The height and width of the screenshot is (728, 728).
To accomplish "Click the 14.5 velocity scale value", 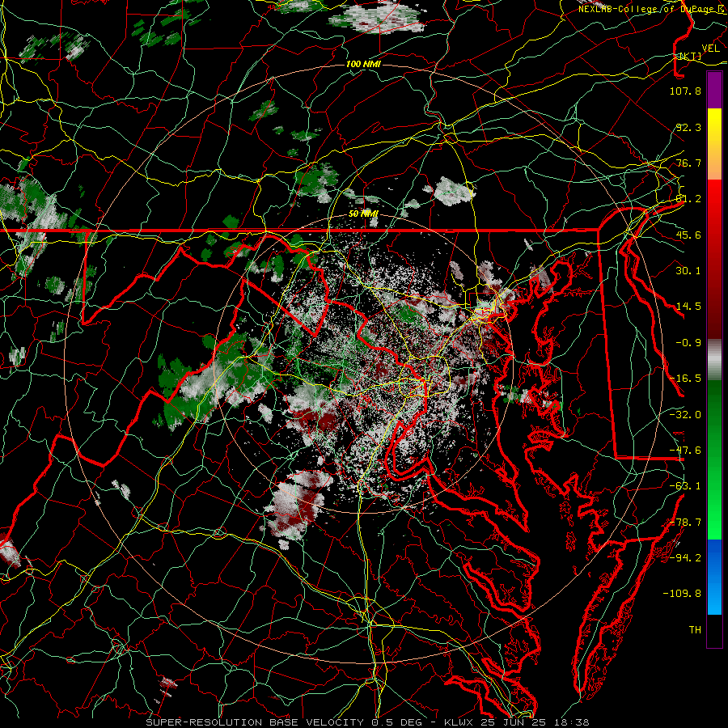I will pyautogui.click(x=688, y=307).
